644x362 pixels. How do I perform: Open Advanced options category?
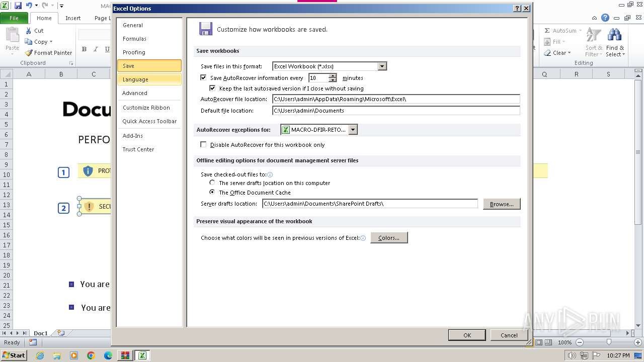point(149,93)
